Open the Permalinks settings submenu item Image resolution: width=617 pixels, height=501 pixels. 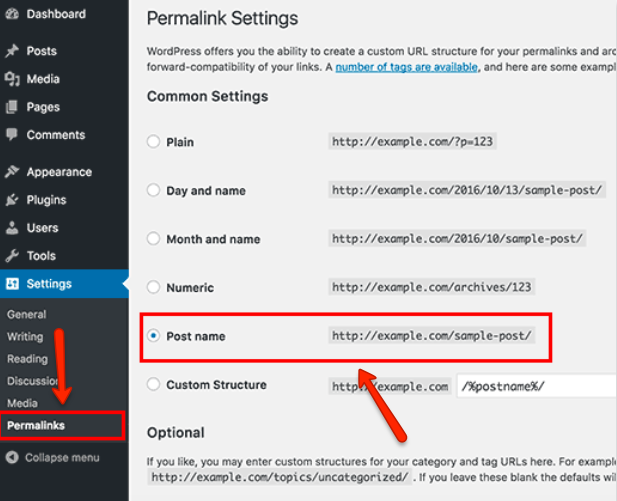[36, 425]
